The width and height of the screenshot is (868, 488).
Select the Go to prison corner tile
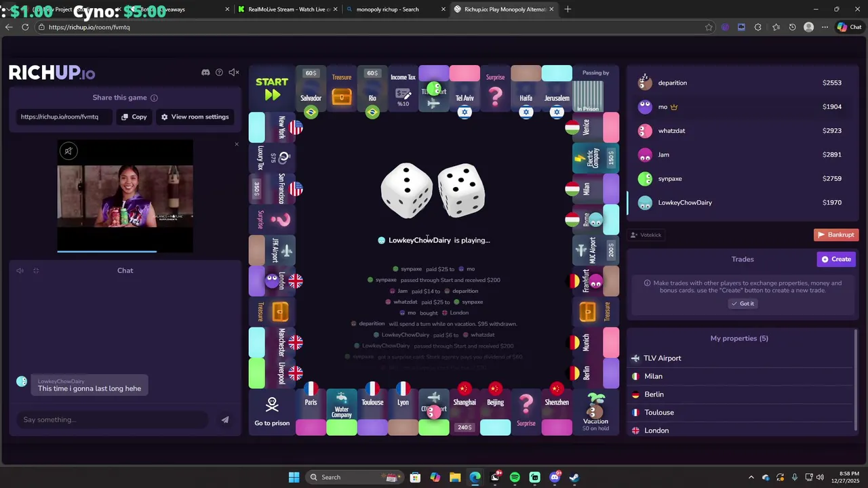[272, 412]
